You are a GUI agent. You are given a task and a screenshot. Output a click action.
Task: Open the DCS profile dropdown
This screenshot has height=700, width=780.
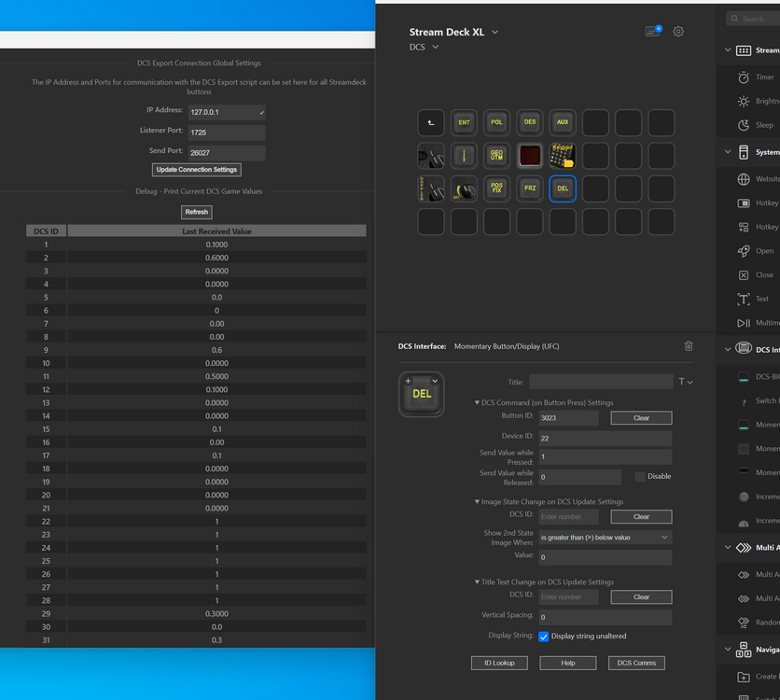436,47
